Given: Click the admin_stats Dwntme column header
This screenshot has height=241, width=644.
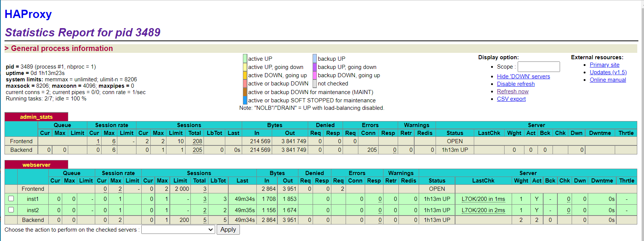Looking at the screenshot, I should click(600, 133).
